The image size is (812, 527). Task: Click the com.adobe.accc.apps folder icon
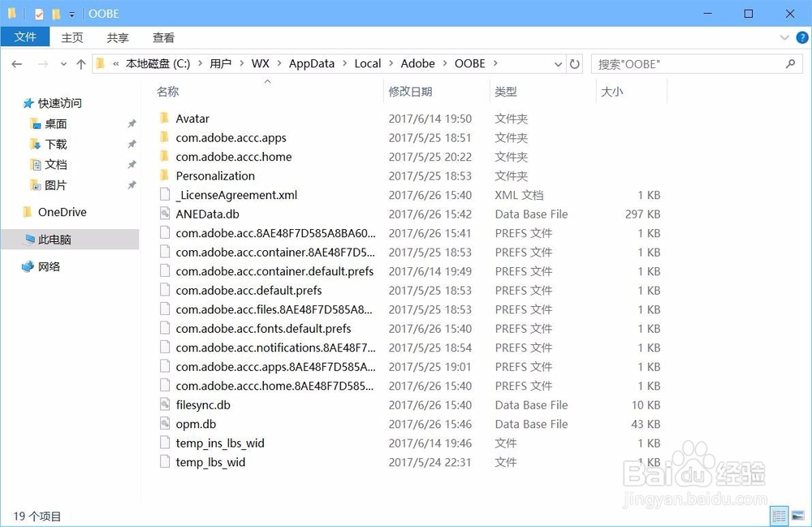[x=165, y=137]
